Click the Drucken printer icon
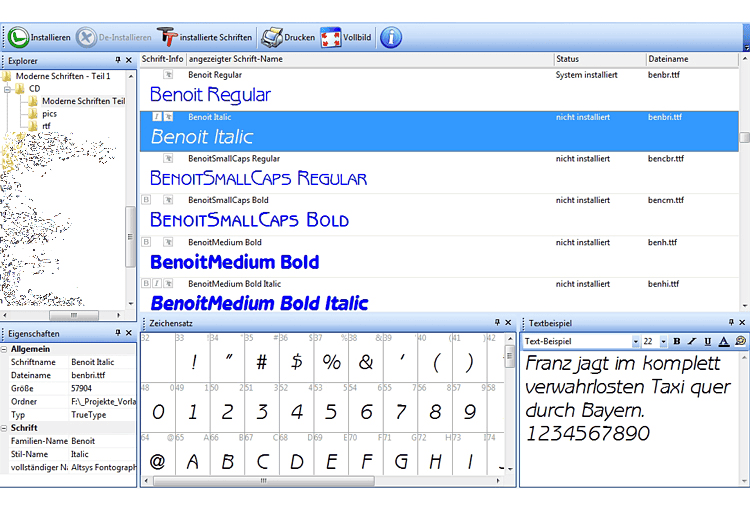Image resolution: width=750 pixels, height=510 pixels. tap(271, 38)
